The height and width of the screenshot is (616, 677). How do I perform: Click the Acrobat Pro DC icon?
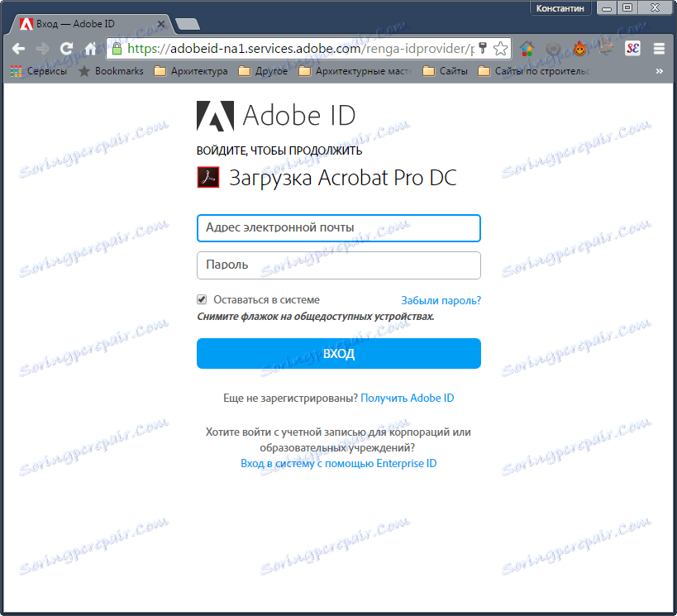(208, 178)
